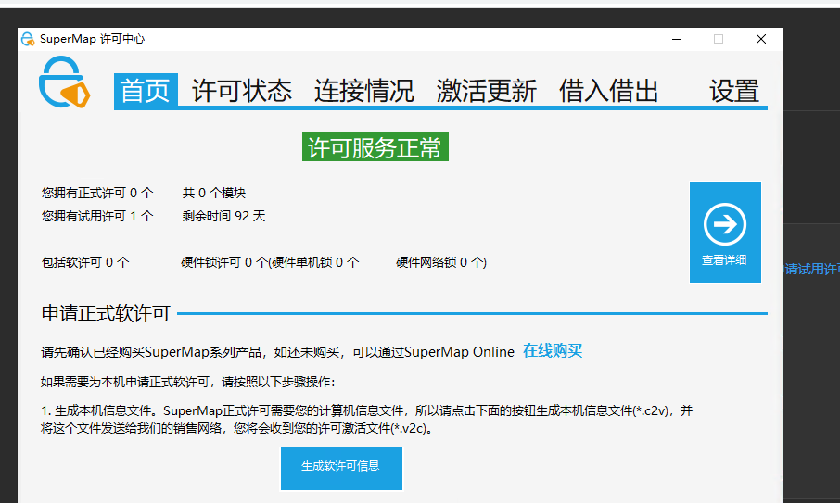
Task: Go to the 激活更新 tab
Action: 486,91
